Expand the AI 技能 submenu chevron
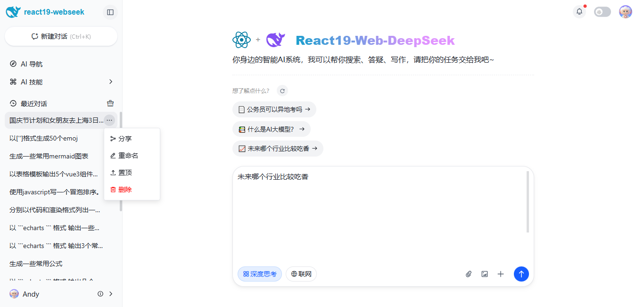Screen dimensions: 644x307 (x=111, y=82)
